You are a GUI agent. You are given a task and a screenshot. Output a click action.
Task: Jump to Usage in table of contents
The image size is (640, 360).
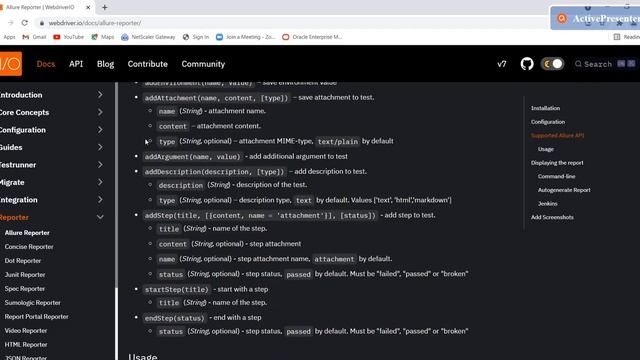546,149
